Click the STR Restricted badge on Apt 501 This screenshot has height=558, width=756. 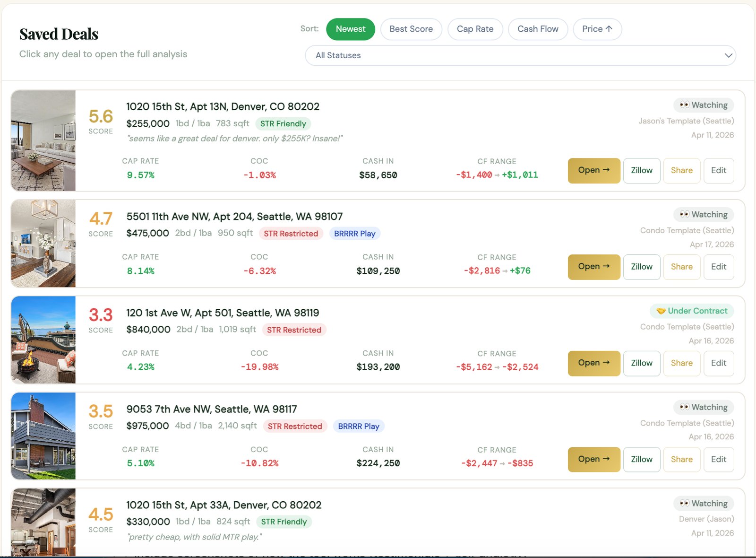pos(294,330)
